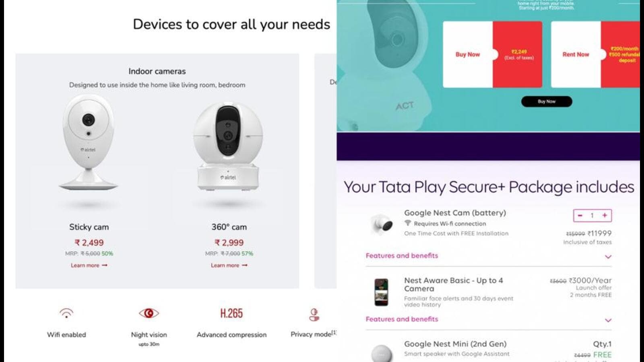Open Learn more under 360° cam
Image resolution: width=644 pixels, height=362 pixels.
coord(229,265)
